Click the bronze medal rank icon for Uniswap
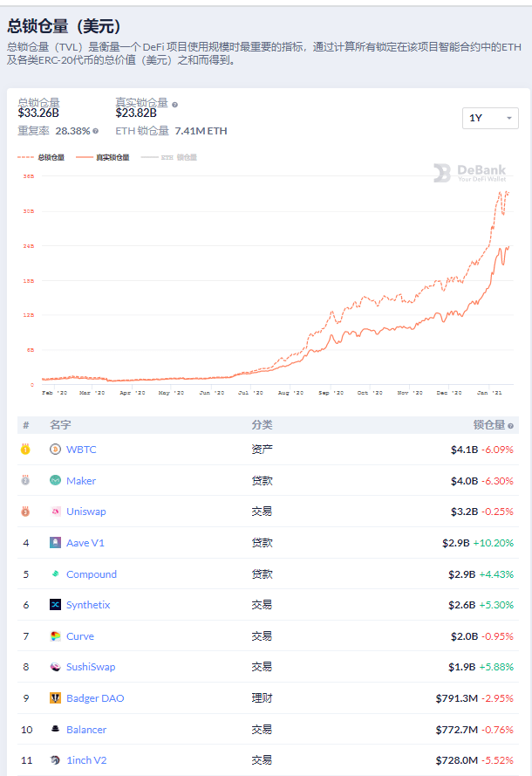Image resolution: width=532 pixels, height=776 pixels. click(x=25, y=511)
